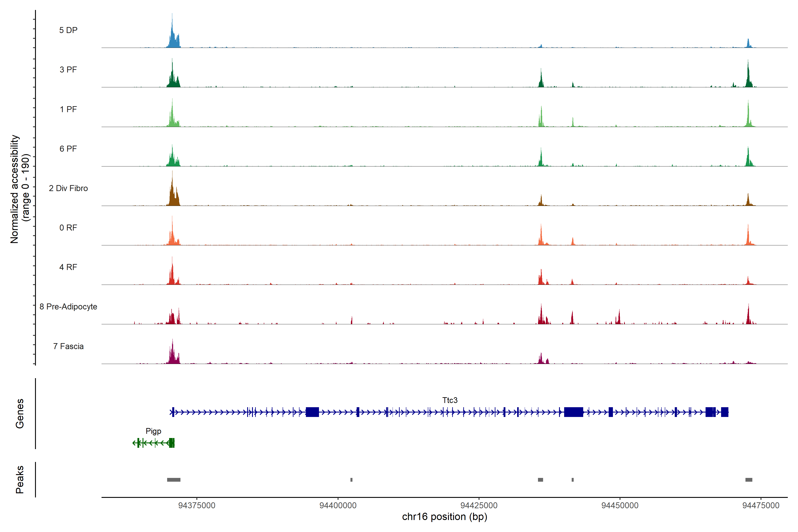Viewport: 798px width, 532px height.
Task: Click the 94375000 x-axis tick label
Action: [197, 506]
